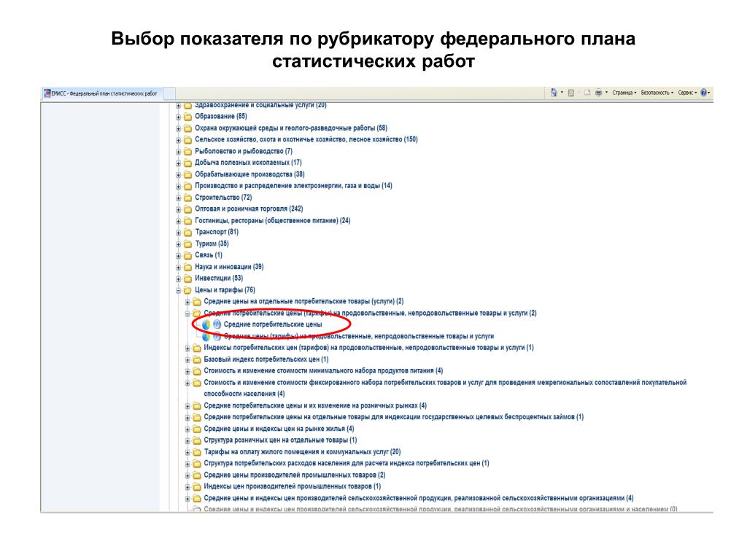Click the Read mail icon in the toolbar
Screen dimensions: 747x560
pyautogui.click(x=587, y=93)
